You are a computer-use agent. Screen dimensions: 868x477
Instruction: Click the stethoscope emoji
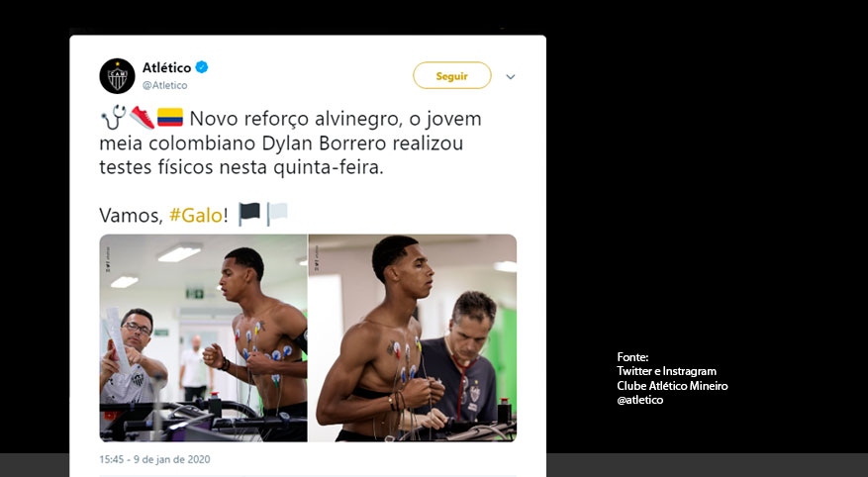pos(113,118)
